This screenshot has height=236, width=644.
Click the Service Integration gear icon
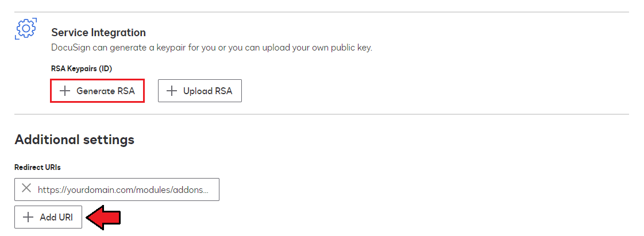pos(25,29)
